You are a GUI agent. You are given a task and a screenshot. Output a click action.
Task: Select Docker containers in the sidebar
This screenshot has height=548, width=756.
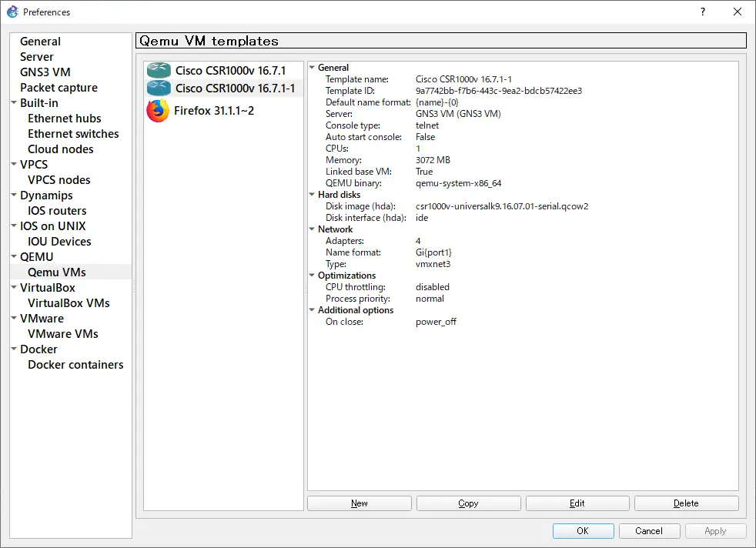pos(75,365)
